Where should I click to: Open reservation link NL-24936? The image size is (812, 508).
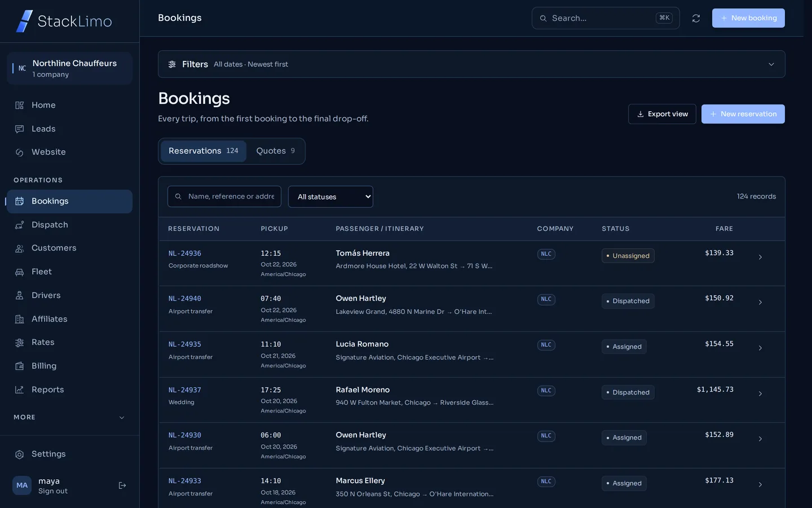click(x=185, y=253)
